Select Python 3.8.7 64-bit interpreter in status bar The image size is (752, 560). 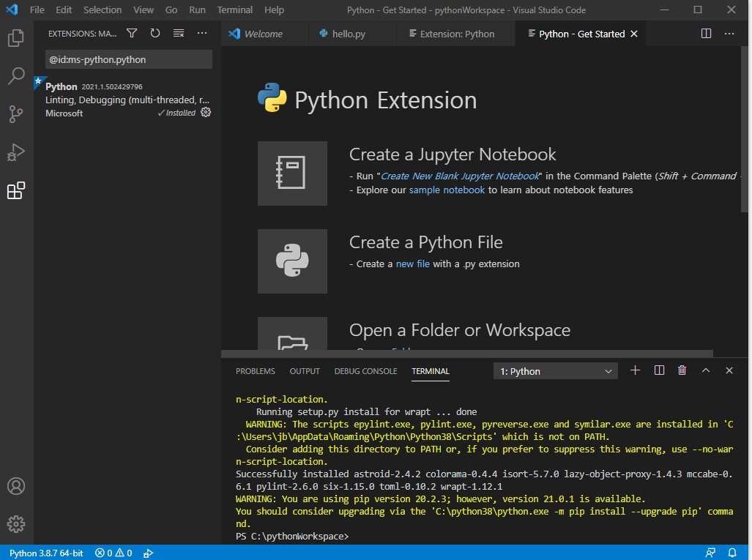46,553
